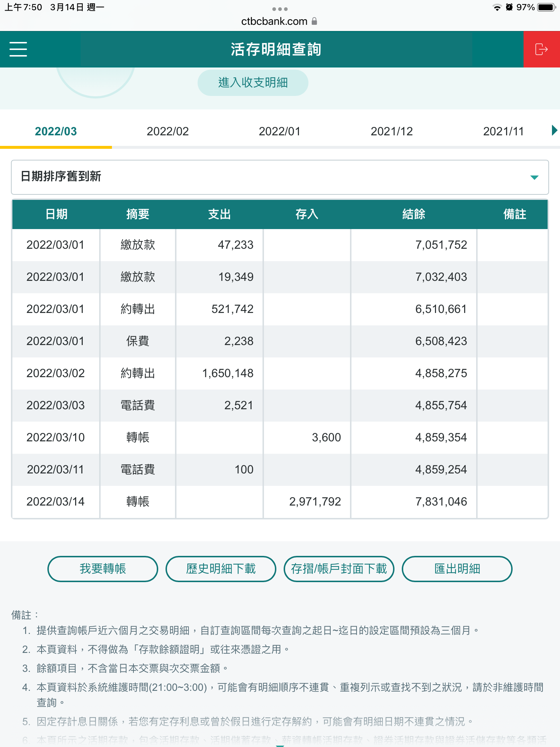The width and height of the screenshot is (560, 747).
Task: Open the hamburger menu
Action: coord(18,49)
